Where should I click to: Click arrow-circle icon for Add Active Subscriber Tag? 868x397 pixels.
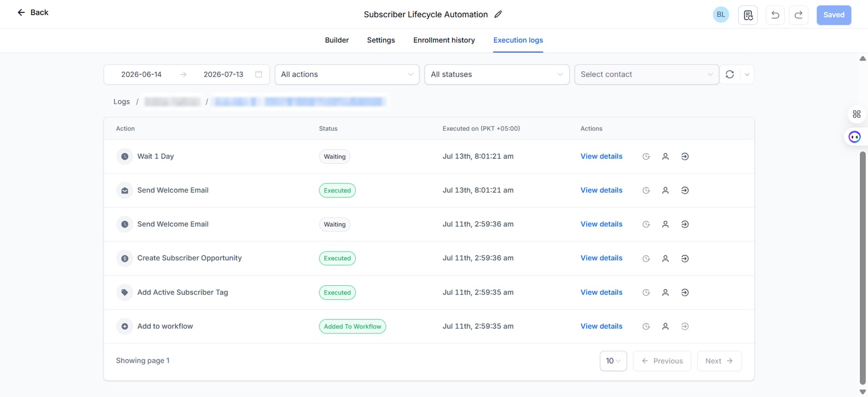685,293
